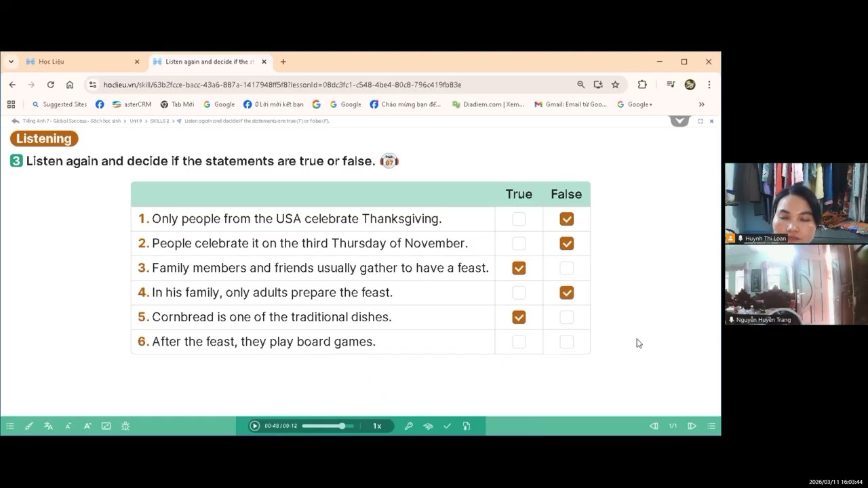The width and height of the screenshot is (868, 488).
Task: Tick False for statement 3 family feast
Action: (x=566, y=268)
